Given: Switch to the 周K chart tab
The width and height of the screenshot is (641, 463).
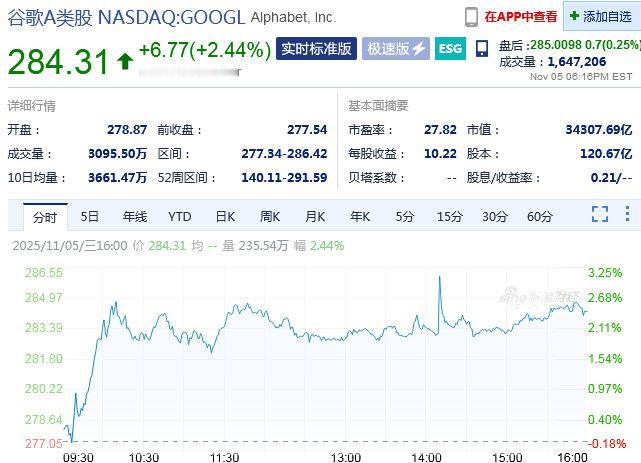Looking at the screenshot, I should (x=270, y=216).
